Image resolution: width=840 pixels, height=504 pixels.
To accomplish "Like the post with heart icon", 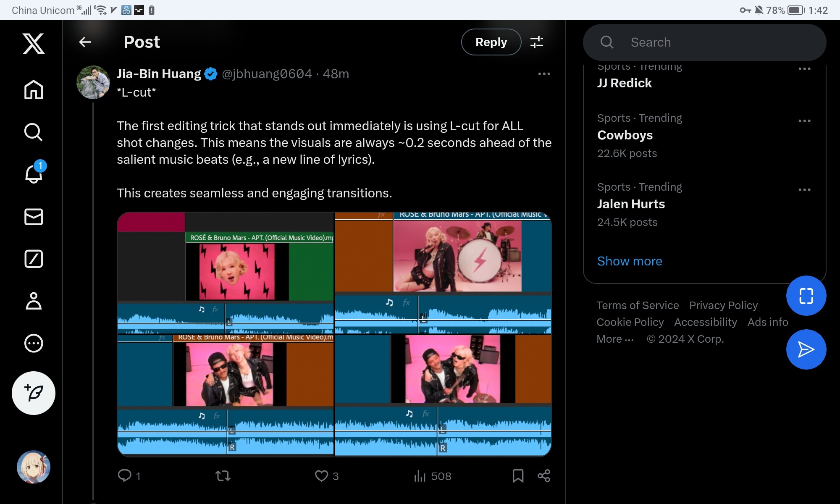I will pos(322,476).
